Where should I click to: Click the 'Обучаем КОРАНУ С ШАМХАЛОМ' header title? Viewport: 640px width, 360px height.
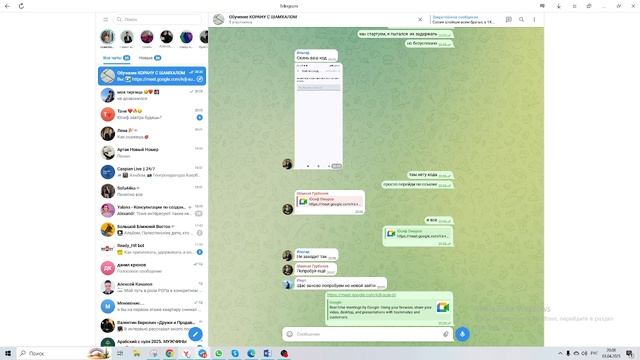pyautogui.click(x=263, y=17)
